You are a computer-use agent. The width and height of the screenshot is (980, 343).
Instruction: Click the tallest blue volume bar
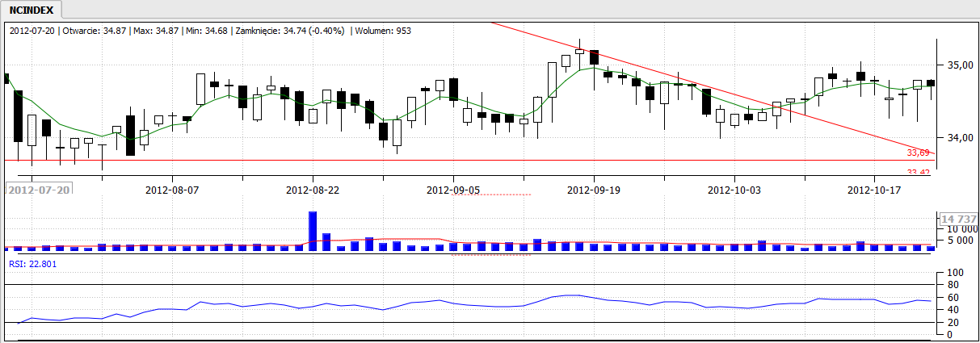313,231
